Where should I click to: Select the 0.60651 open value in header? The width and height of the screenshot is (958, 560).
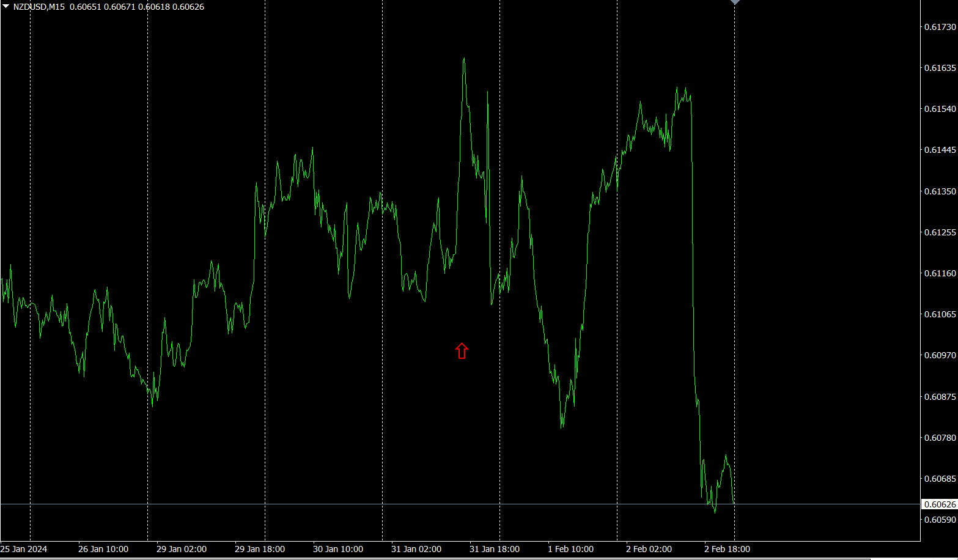(86, 7)
